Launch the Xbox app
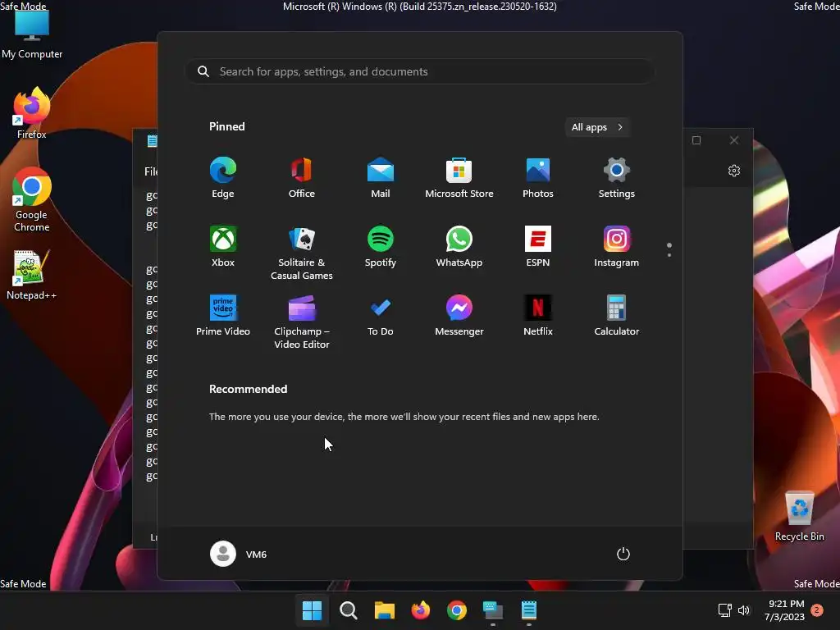The height and width of the screenshot is (630, 840). coord(223,246)
